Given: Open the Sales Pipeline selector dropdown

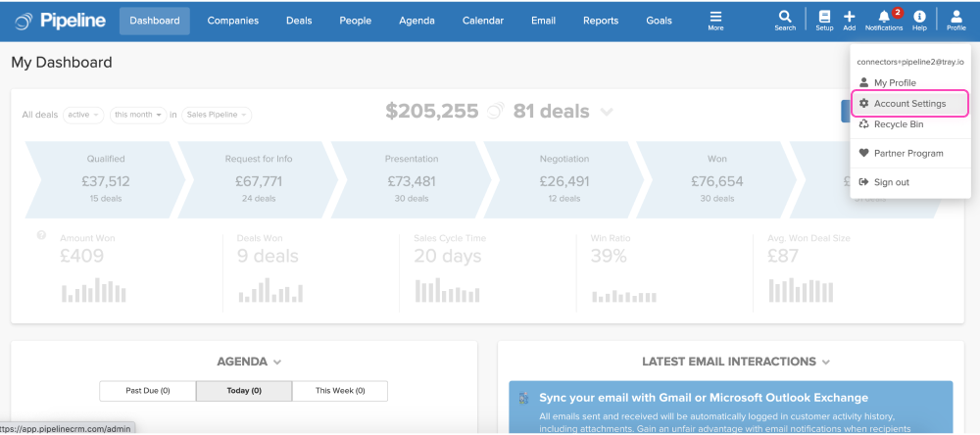Looking at the screenshot, I should tap(217, 115).
